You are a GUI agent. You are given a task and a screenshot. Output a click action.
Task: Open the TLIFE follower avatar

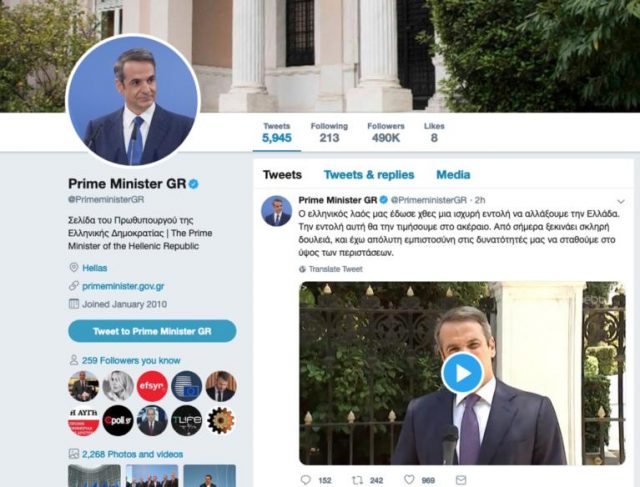pos(186,420)
